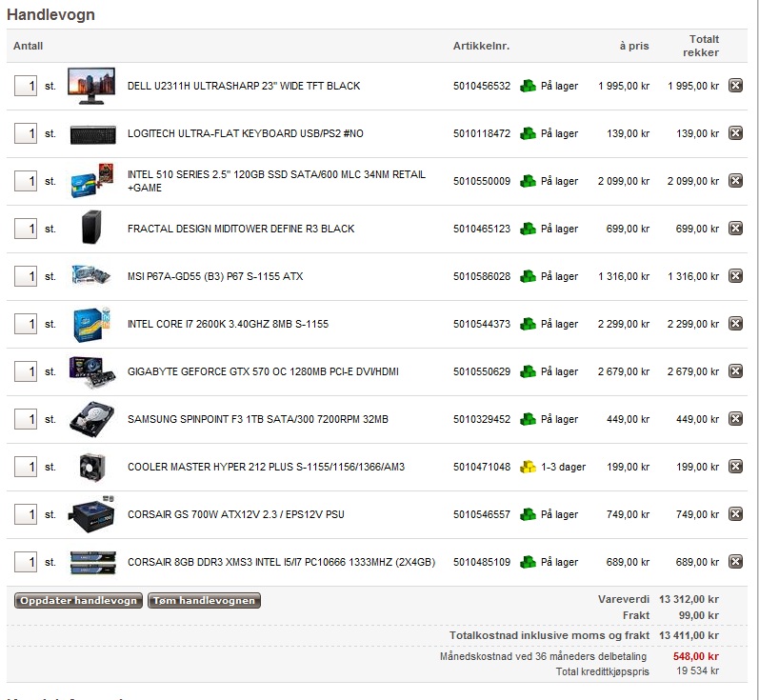Screen dimensions: 759x700
Task: Click the Samsung hard drive thumbnail
Action: [92, 419]
